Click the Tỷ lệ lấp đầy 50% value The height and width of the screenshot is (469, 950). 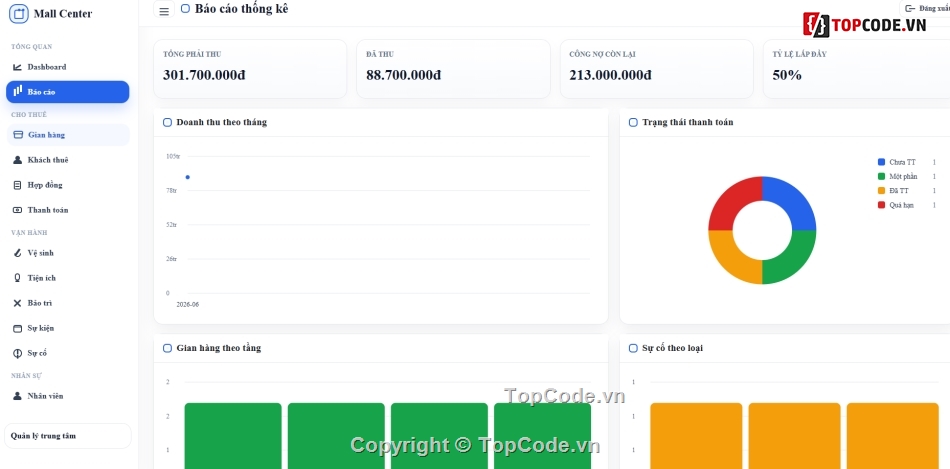click(x=787, y=75)
